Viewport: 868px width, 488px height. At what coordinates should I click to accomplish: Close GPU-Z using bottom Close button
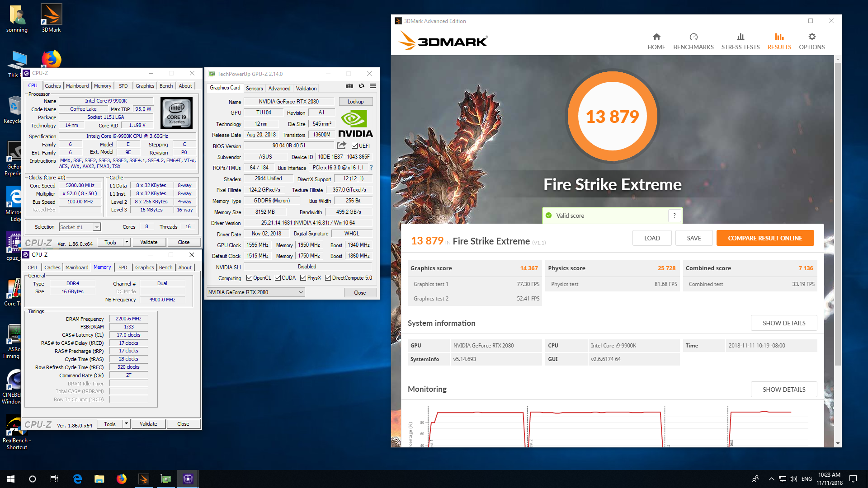pyautogui.click(x=360, y=292)
